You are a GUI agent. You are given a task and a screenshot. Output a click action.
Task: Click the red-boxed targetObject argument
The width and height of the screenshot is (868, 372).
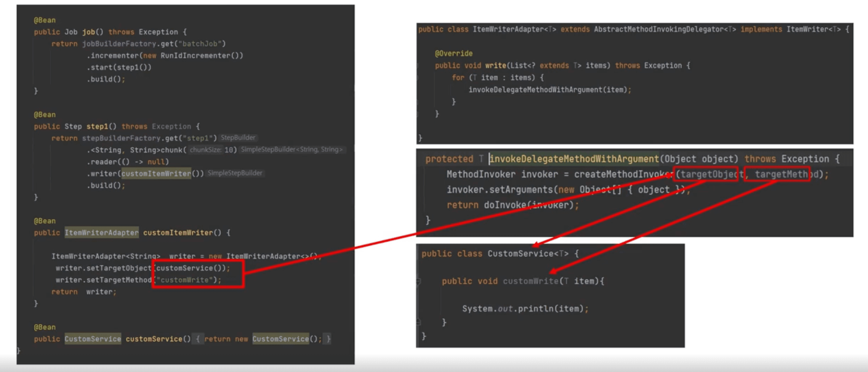705,174
